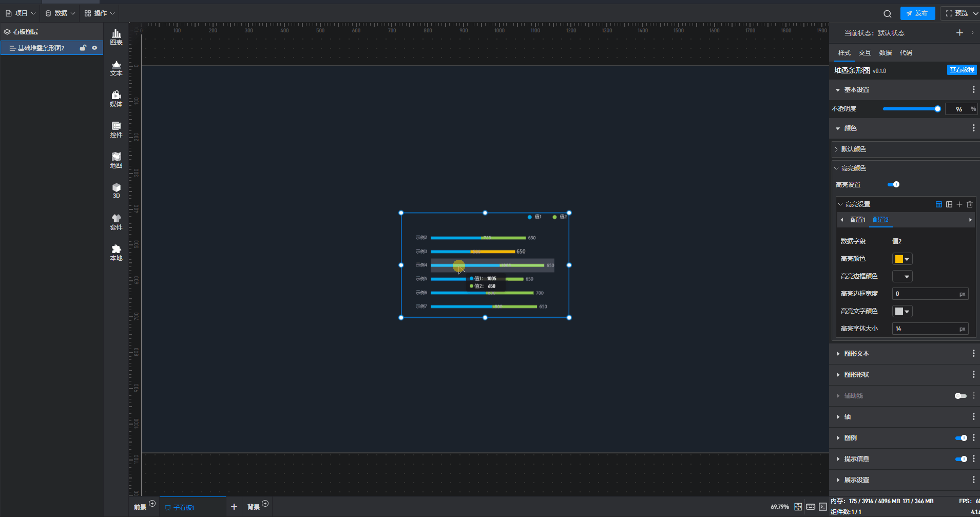Screen dimensions: 980x517
Task: Collapse the 高亮颜色 group
Action: point(836,168)
